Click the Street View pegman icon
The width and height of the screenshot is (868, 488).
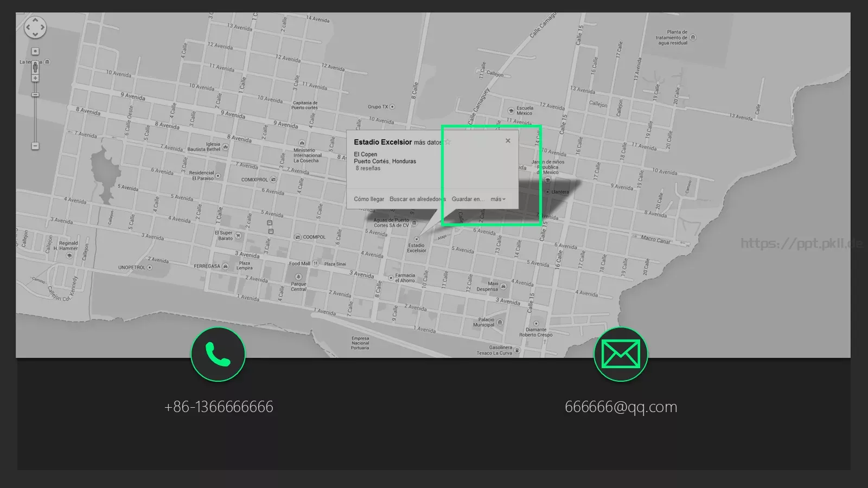point(35,67)
